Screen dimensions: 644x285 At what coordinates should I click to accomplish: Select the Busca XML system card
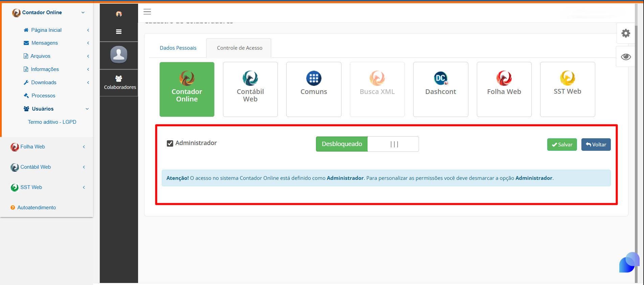377,89
